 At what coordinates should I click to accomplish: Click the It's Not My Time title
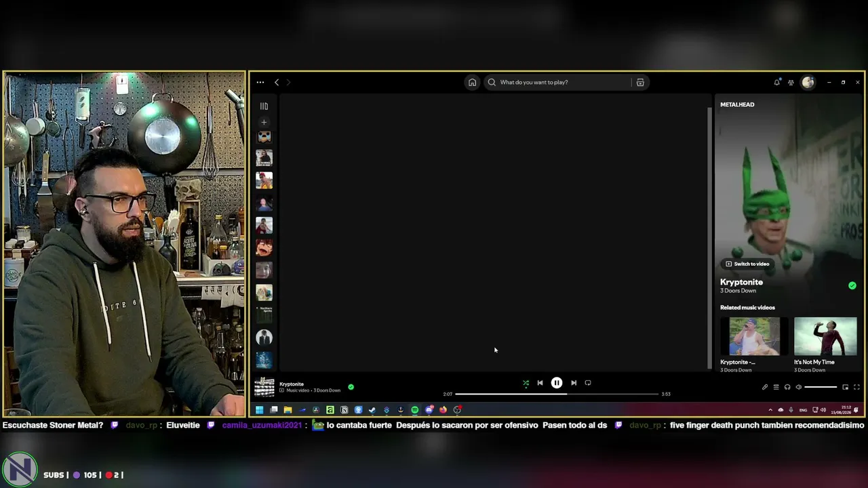point(814,362)
